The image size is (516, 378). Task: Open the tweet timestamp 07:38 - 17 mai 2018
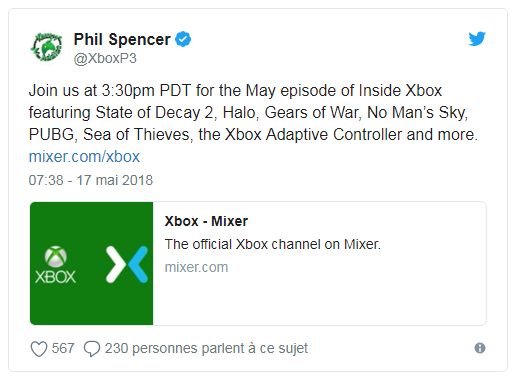click(x=91, y=180)
